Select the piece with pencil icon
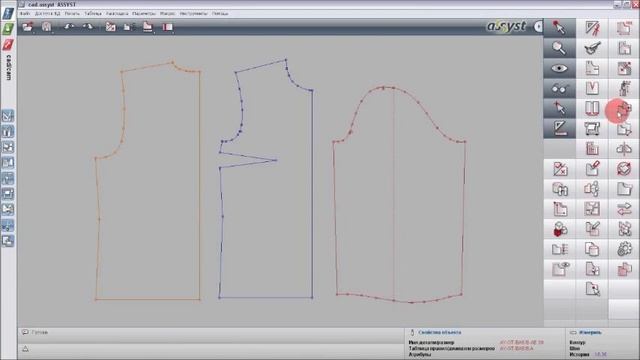Screen dimensions: 640x360 (x=592, y=229)
